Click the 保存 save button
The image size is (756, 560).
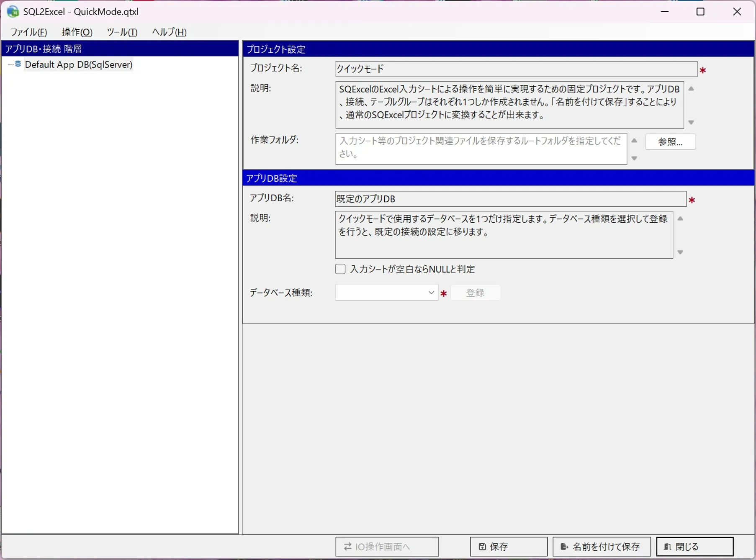[509, 547]
